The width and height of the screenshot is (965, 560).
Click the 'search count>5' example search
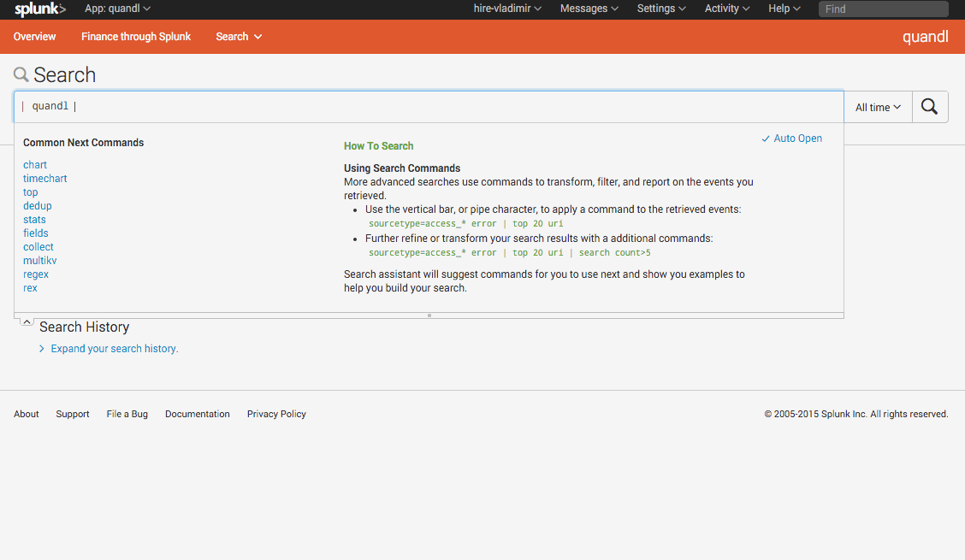(510, 253)
